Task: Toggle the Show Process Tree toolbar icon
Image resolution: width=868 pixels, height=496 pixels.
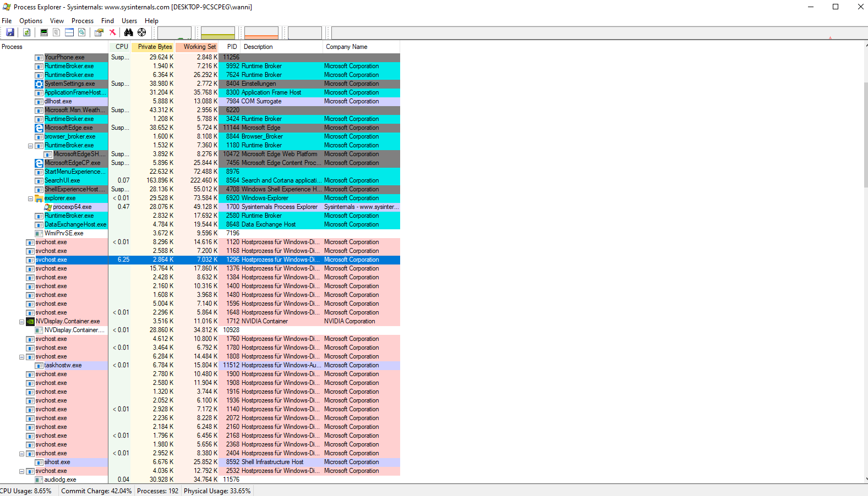Action: click(57, 32)
